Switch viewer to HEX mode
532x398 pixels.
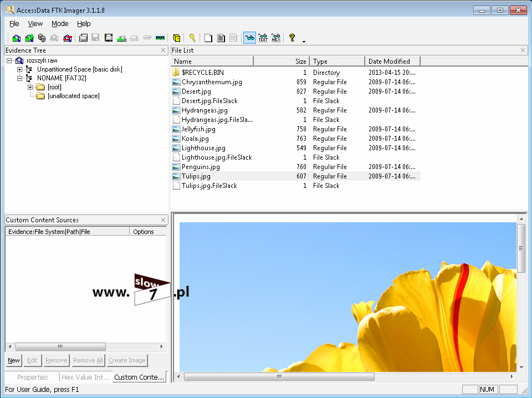click(275, 38)
